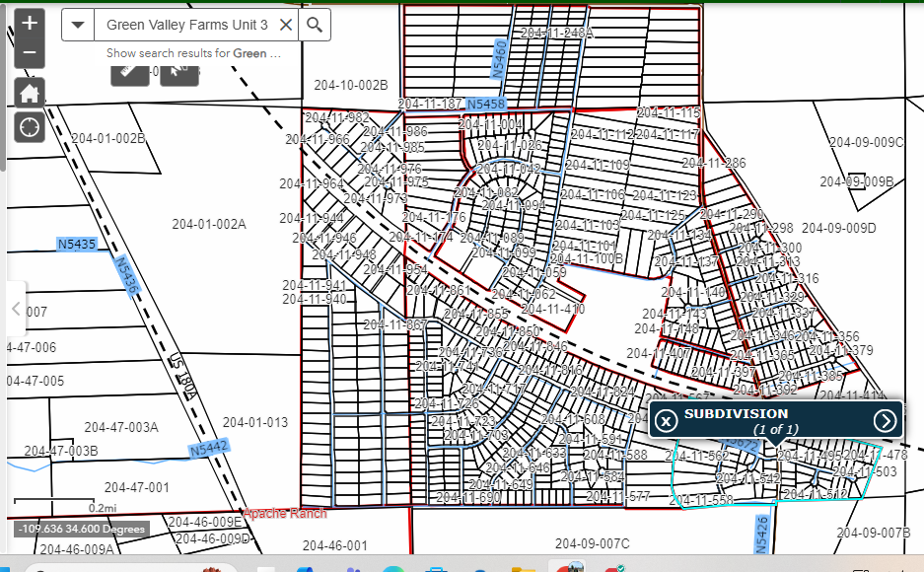The image size is (924, 572).
Task: Expand Subdivision popup details arrow
Action: tap(886, 421)
